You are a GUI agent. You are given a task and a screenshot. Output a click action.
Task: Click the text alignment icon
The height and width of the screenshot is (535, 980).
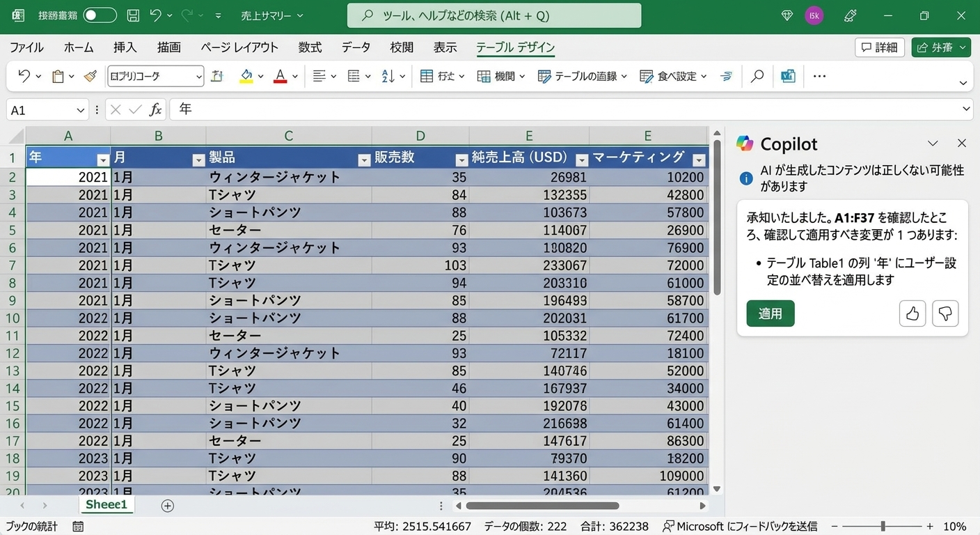(319, 76)
